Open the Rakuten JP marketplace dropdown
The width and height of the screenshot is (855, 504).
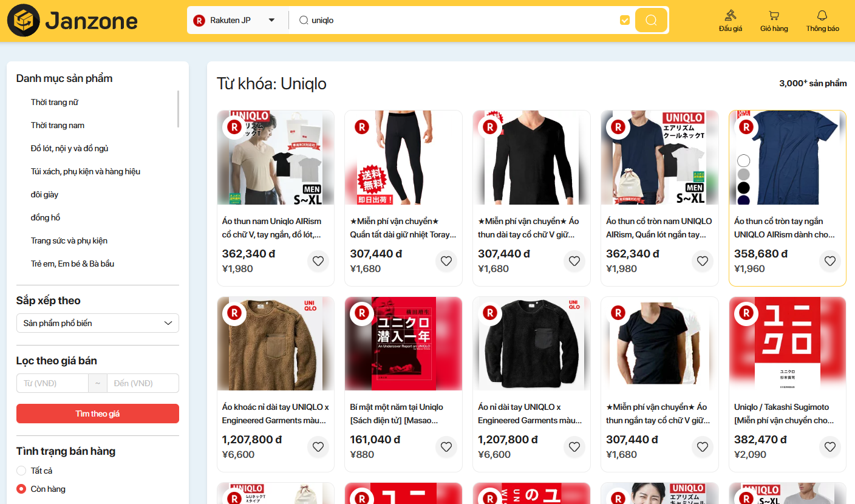[234, 20]
